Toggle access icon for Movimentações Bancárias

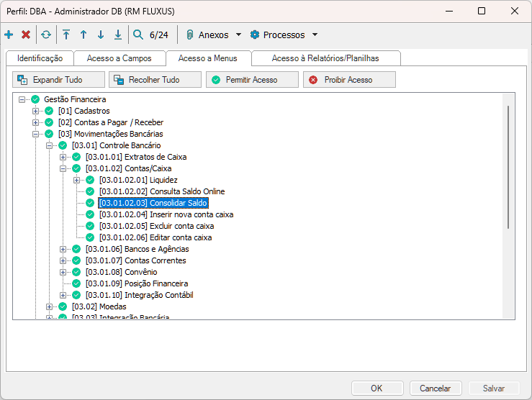(49, 134)
